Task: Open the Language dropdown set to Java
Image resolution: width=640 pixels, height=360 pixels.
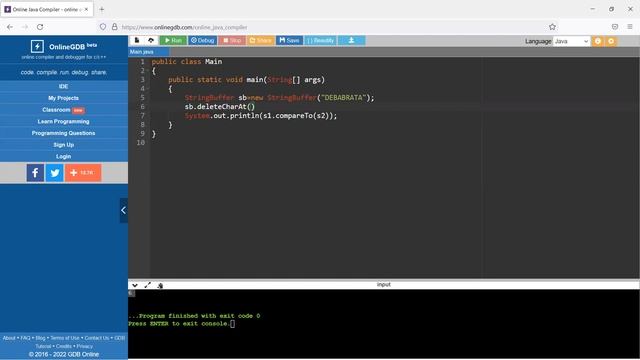Action: click(571, 41)
